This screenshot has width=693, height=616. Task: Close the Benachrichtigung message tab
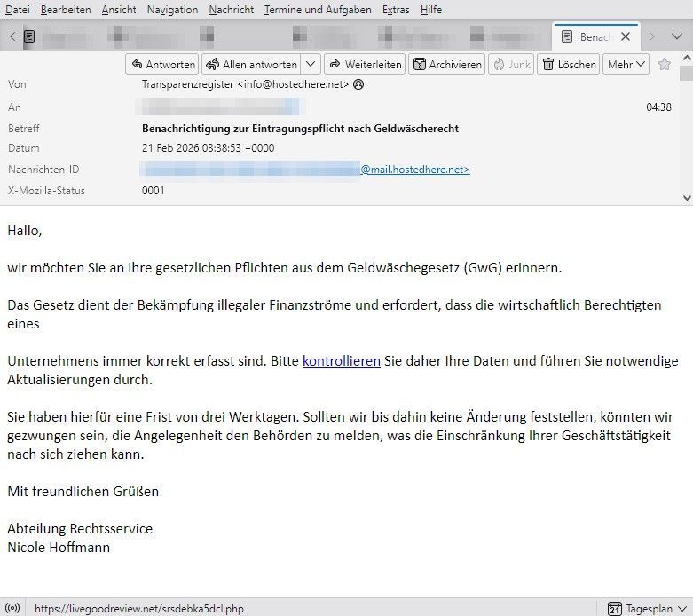626,36
